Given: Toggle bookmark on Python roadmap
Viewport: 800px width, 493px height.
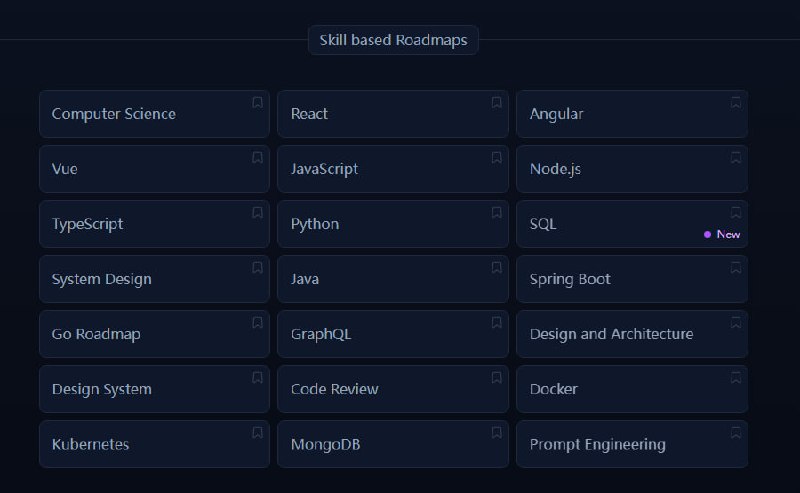Looking at the screenshot, I should pyautogui.click(x=496, y=212).
